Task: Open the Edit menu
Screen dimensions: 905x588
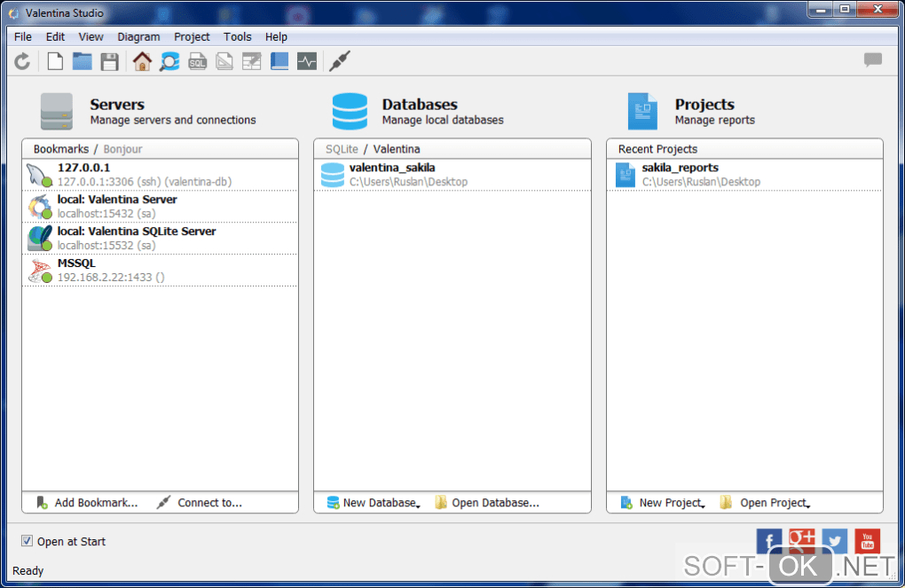Action: coord(55,37)
